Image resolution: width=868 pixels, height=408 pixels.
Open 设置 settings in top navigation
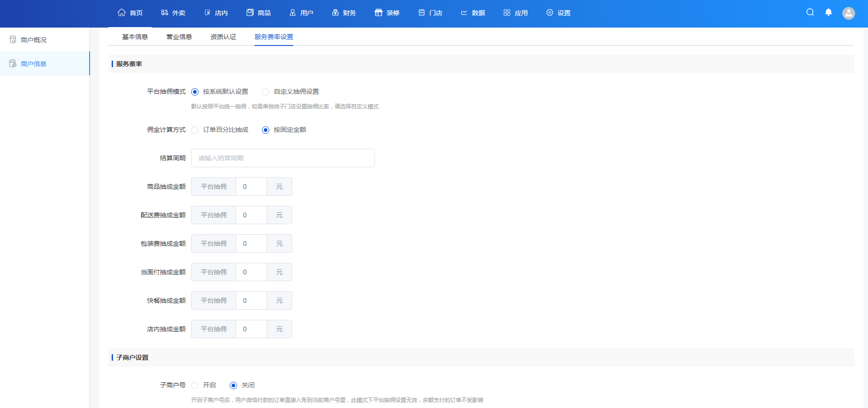(x=558, y=13)
